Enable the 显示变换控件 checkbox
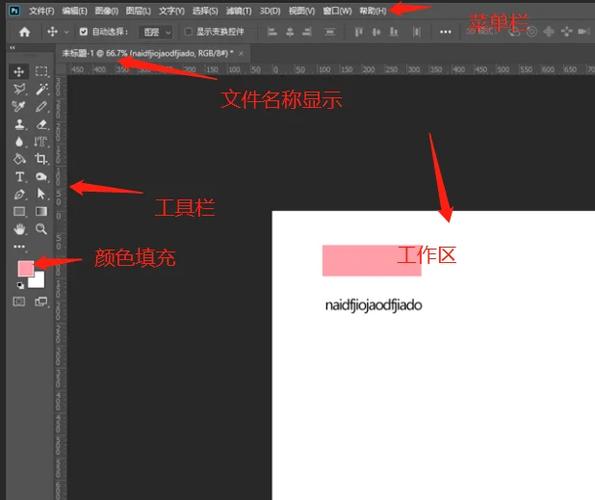 [x=188, y=32]
